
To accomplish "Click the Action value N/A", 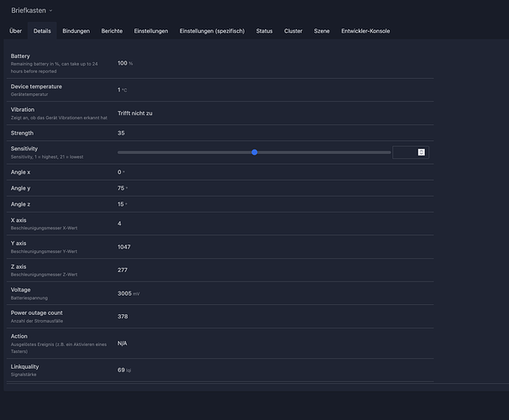I will [122, 344].
